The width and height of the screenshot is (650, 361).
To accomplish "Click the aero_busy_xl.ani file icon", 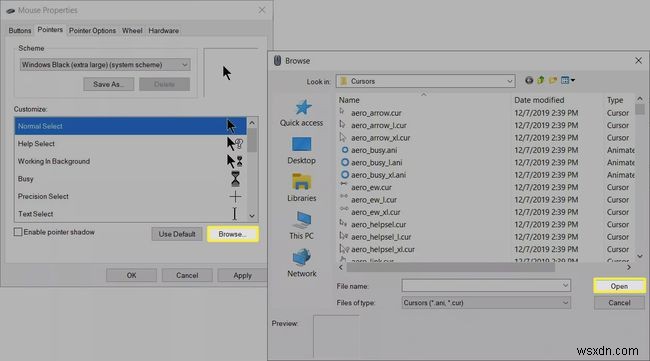I will point(344,174).
